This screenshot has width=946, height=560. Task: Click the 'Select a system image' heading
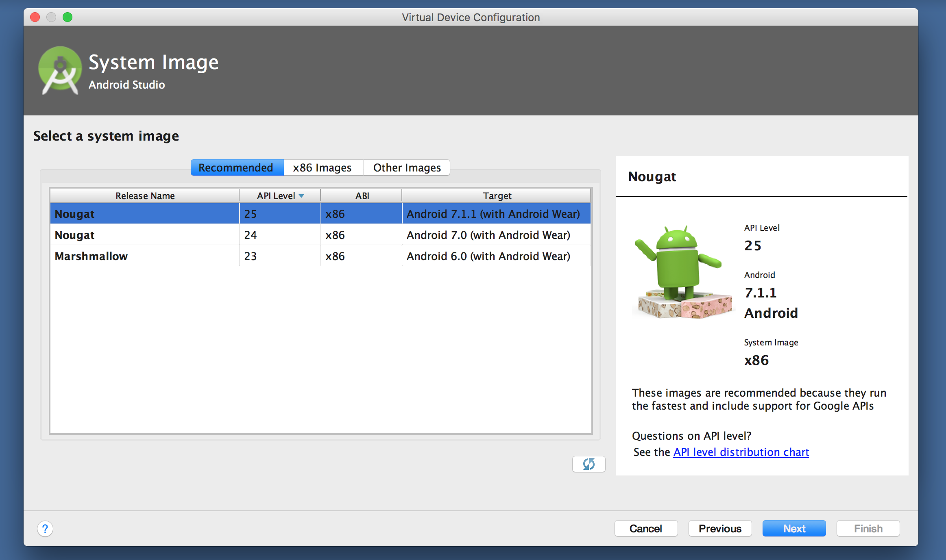tap(106, 136)
